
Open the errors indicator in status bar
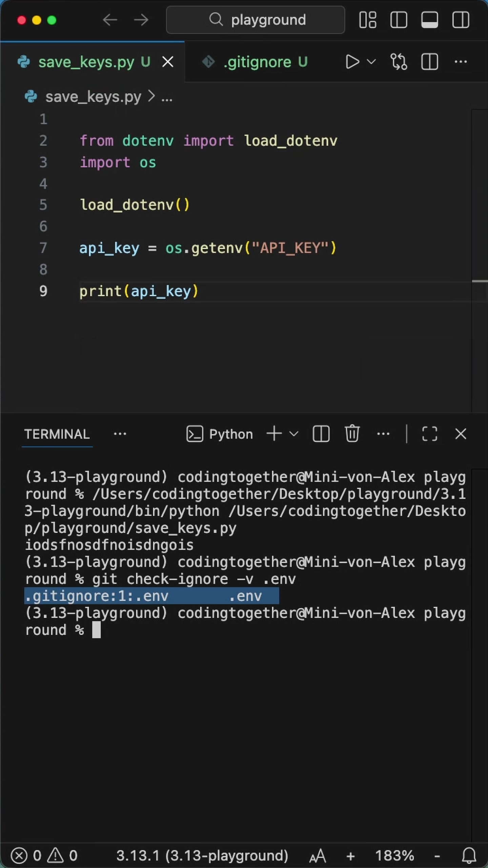pos(26,856)
